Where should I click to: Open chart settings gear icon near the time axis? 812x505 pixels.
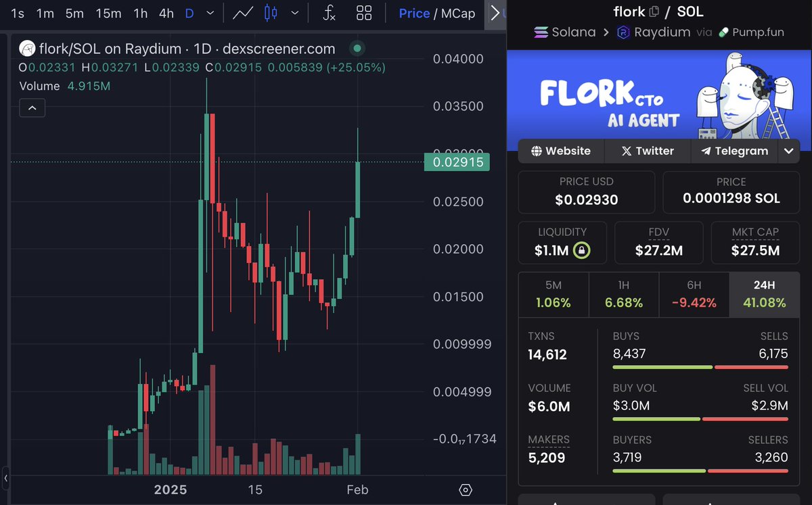point(466,490)
